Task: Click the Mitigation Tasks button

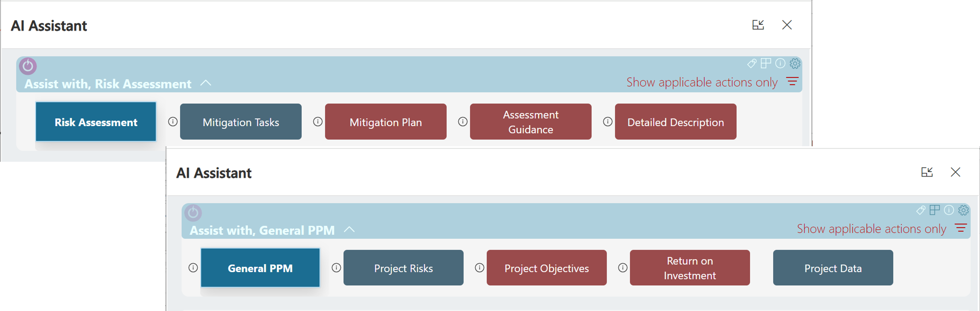Action: tap(241, 122)
